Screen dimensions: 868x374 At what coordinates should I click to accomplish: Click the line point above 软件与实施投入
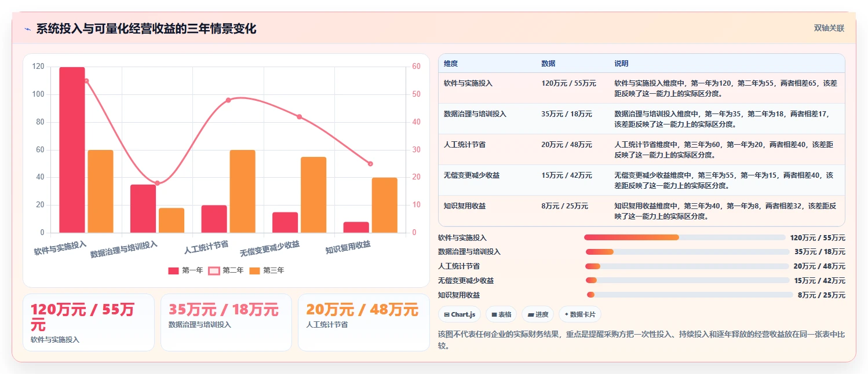(x=86, y=81)
